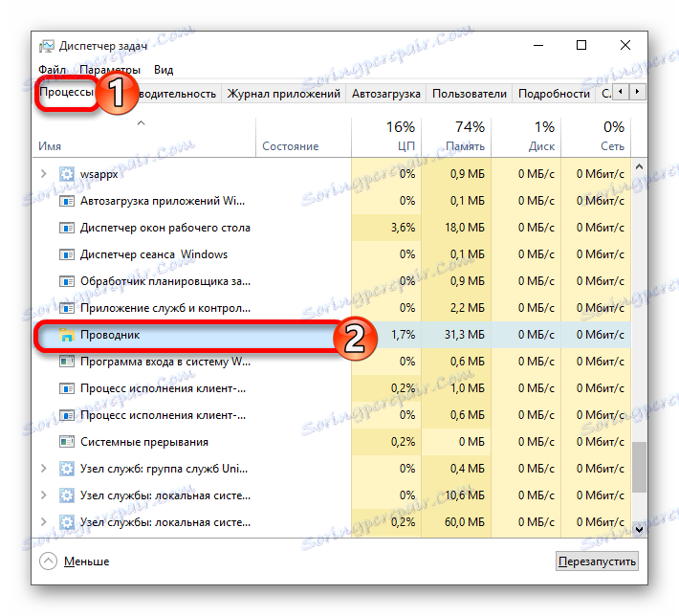Minimize the Диспетчер задач window
This screenshot has height=616, width=679.
point(538,45)
